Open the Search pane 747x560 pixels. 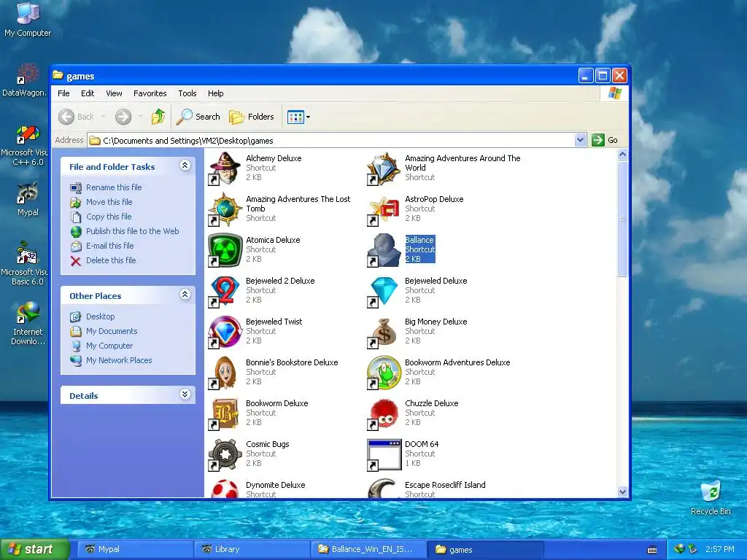(198, 117)
